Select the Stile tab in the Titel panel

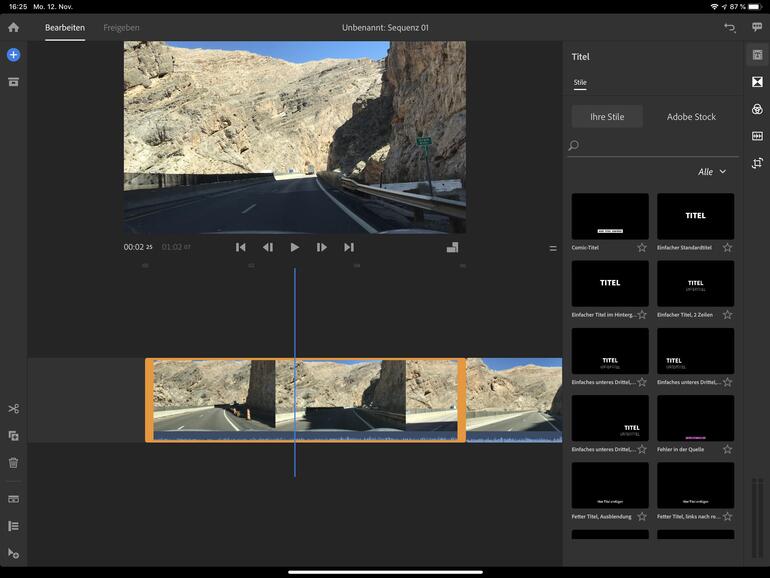pyautogui.click(x=580, y=82)
